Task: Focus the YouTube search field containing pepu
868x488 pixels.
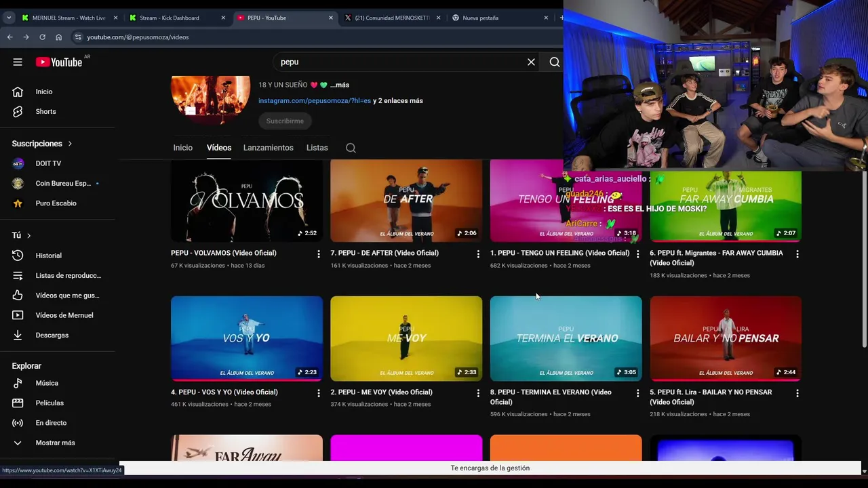Action: pyautogui.click(x=400, y=62)
